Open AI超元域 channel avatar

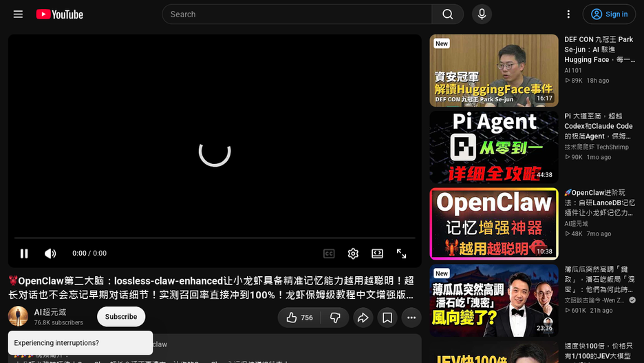(18, 316)
